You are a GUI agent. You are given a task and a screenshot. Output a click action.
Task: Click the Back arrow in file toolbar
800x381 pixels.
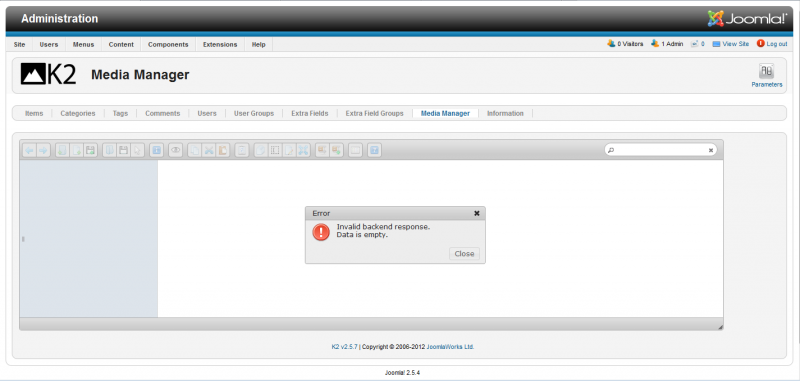[29, 150]
